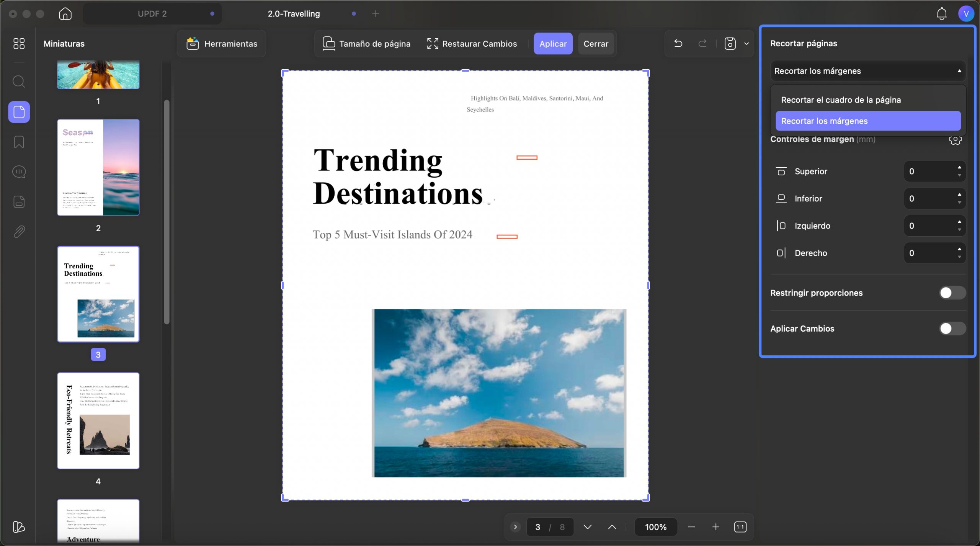Toggle Restringir proporciones switch
980x546 pixels.
[952, 293]
